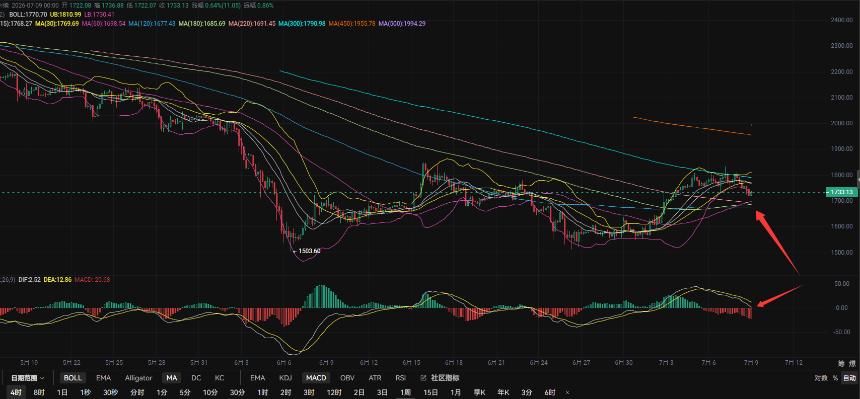The height and width of the screenshot is (399, 860).
Task: Toggle the MACD sub-indicator
Action: 316,378
